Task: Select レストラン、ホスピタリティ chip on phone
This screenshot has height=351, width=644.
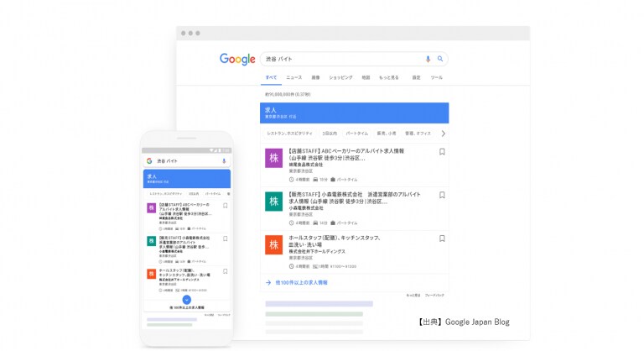Action: click(165, 193)
